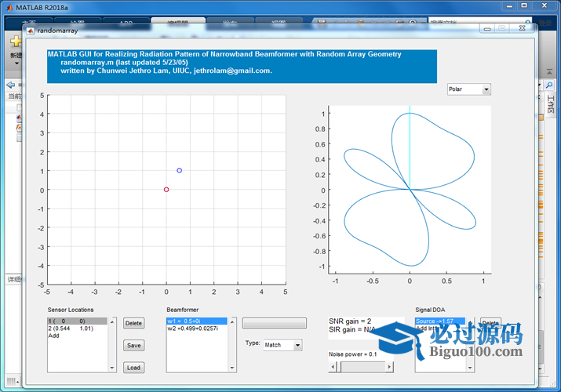Click the blank wide button beside Beamformer list
The width and height of the screenshot is (561, 392).
pyautogui.click(x=274, y=323)
